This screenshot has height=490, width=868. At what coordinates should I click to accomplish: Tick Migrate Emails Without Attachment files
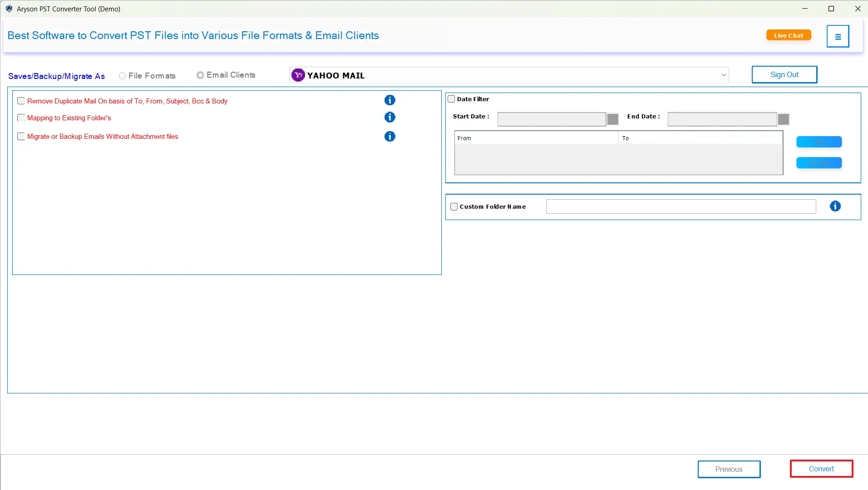(21, 137)
